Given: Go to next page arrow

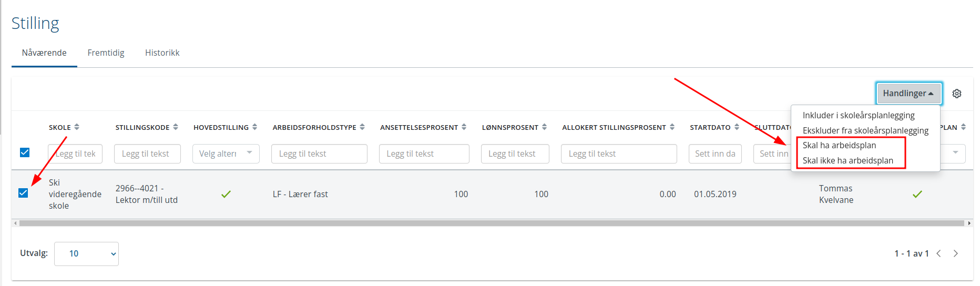Looking at the screenshot, I should point(956,253).
